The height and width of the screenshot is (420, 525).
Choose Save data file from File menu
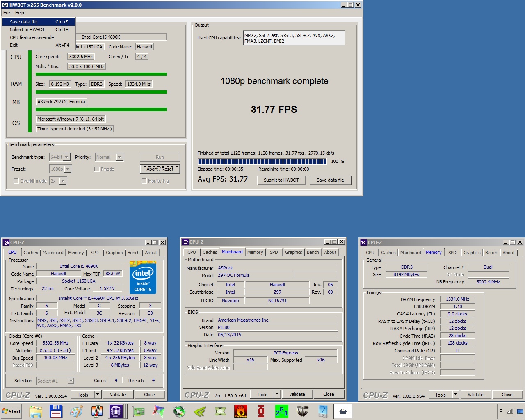click(39, 22)
